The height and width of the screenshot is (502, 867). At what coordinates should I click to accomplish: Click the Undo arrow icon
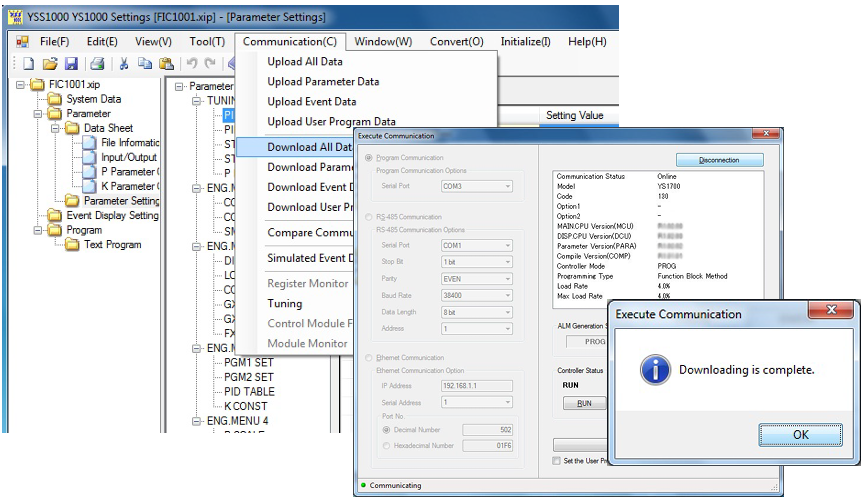tap(192, 63)
